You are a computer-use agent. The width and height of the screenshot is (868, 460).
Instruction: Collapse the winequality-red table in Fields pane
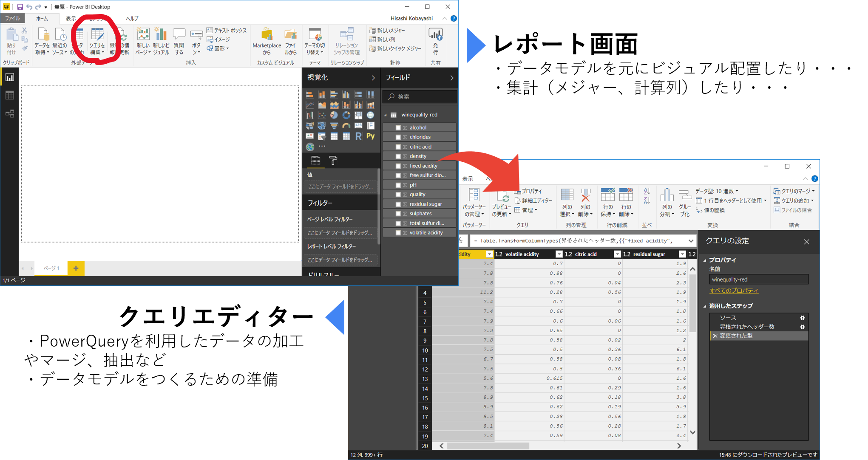(x=386, y=115)
